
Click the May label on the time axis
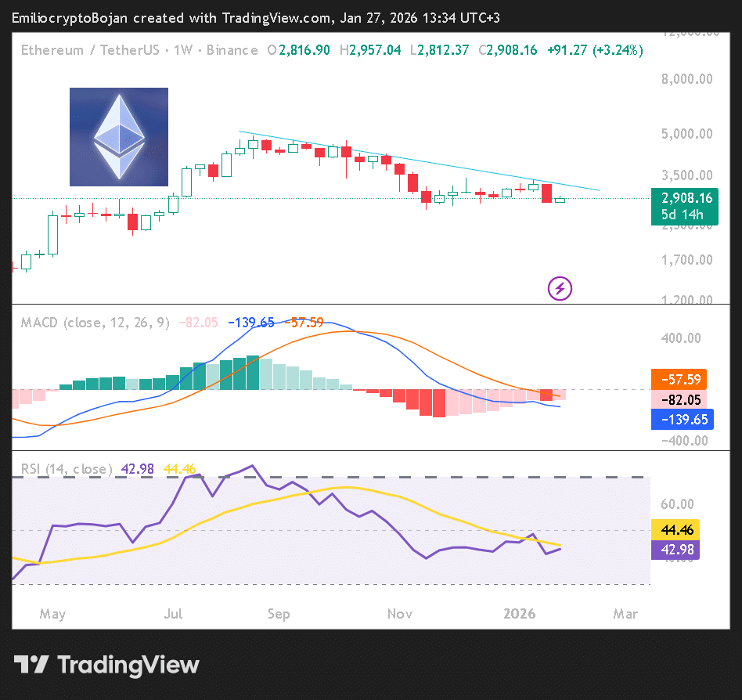[52, 614]
